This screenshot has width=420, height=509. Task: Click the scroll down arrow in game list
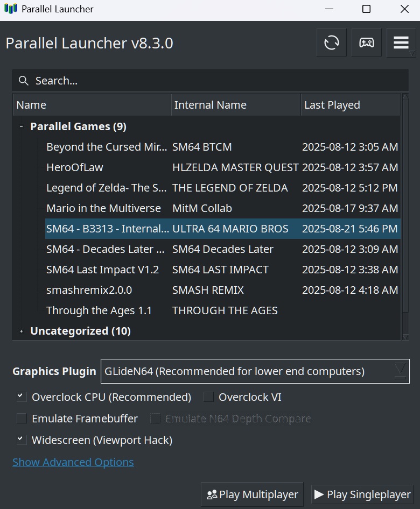point(405,336)
